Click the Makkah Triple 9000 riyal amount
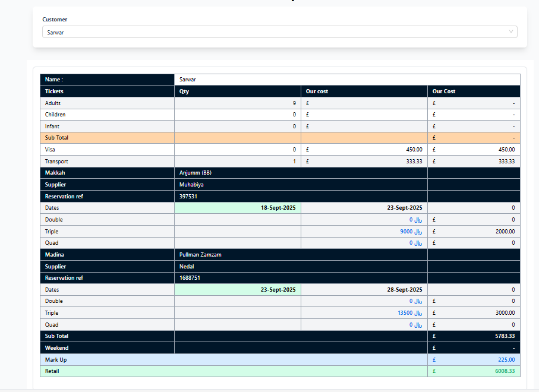 (411, 232)
